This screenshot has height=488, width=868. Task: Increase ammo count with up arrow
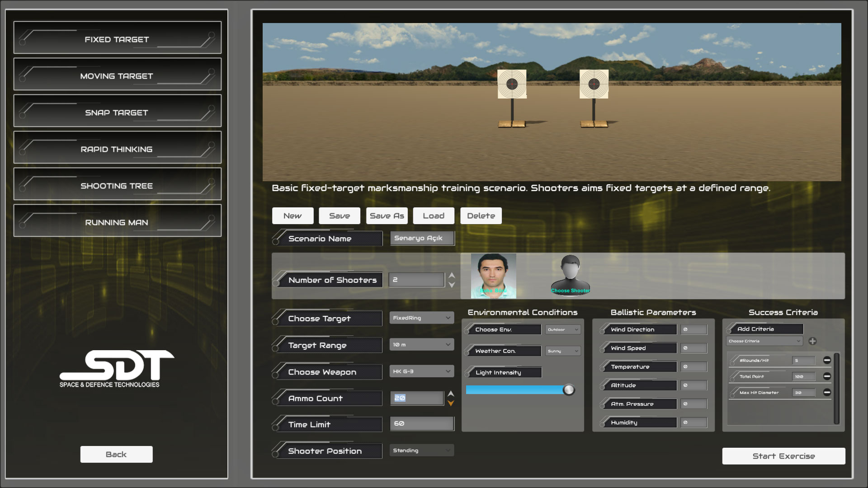click(451, 394)
